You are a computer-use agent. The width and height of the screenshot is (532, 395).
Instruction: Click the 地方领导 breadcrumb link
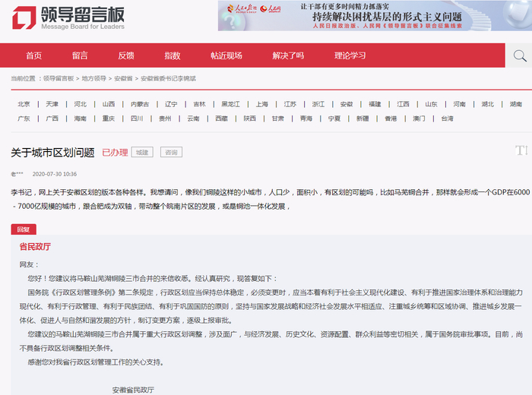pyautogui.click(x=94, y=79)
